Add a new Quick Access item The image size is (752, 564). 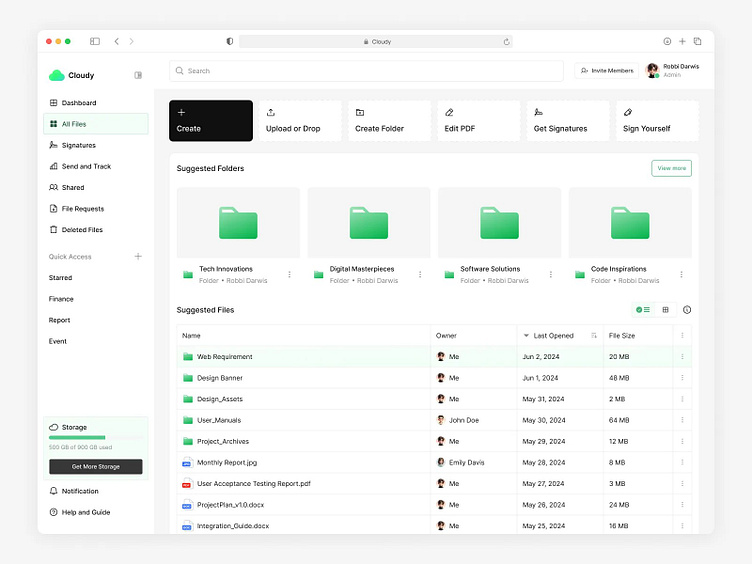coord(138,257)
